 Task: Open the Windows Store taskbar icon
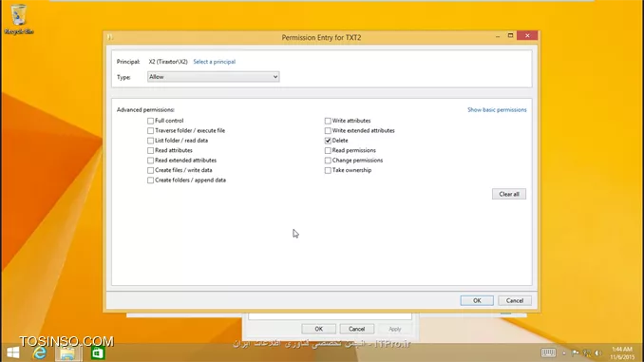[97, 352]
